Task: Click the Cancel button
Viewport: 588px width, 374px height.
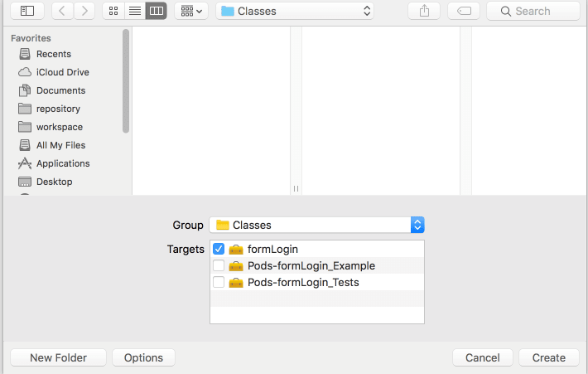Action: click(483, 357)
